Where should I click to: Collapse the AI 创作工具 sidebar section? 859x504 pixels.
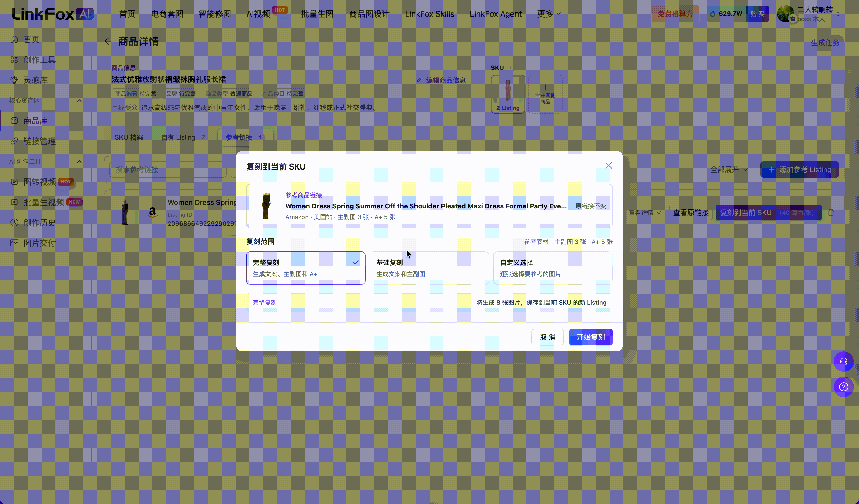point(79,162)
